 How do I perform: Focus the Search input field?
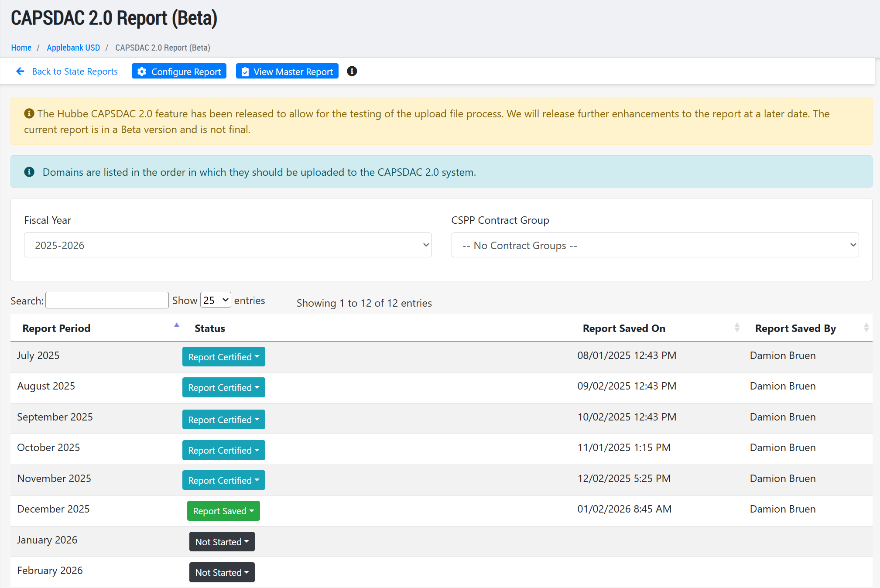(107, 300)
